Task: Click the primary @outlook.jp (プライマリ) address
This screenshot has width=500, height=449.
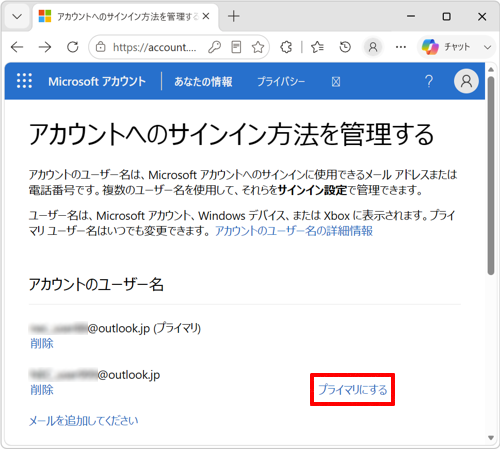Action: point(115,328)
